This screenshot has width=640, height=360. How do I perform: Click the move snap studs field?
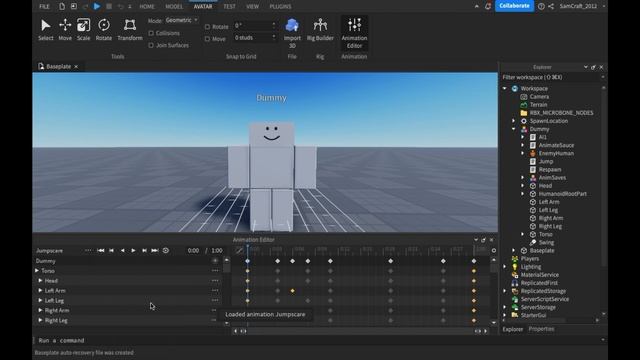[255, 38]
